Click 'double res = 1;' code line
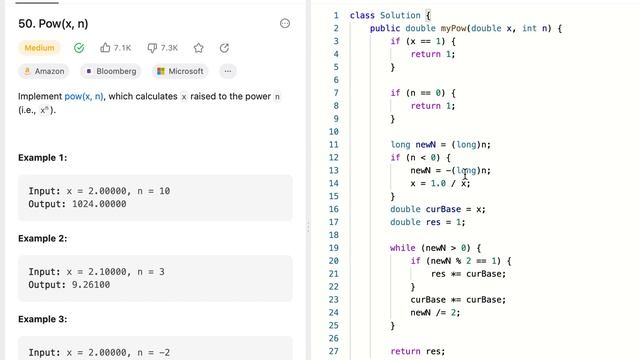Screen dimensions: 640x360 (428, 222)
